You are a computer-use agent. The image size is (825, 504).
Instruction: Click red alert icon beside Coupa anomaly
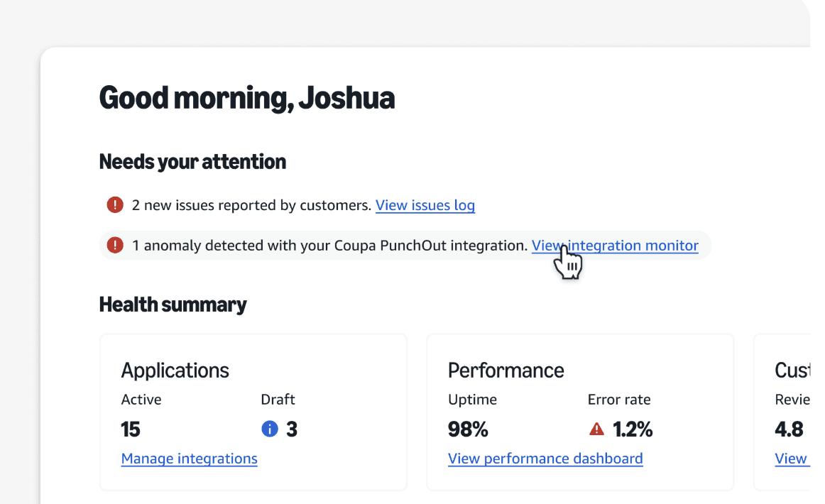click(115, 246)
